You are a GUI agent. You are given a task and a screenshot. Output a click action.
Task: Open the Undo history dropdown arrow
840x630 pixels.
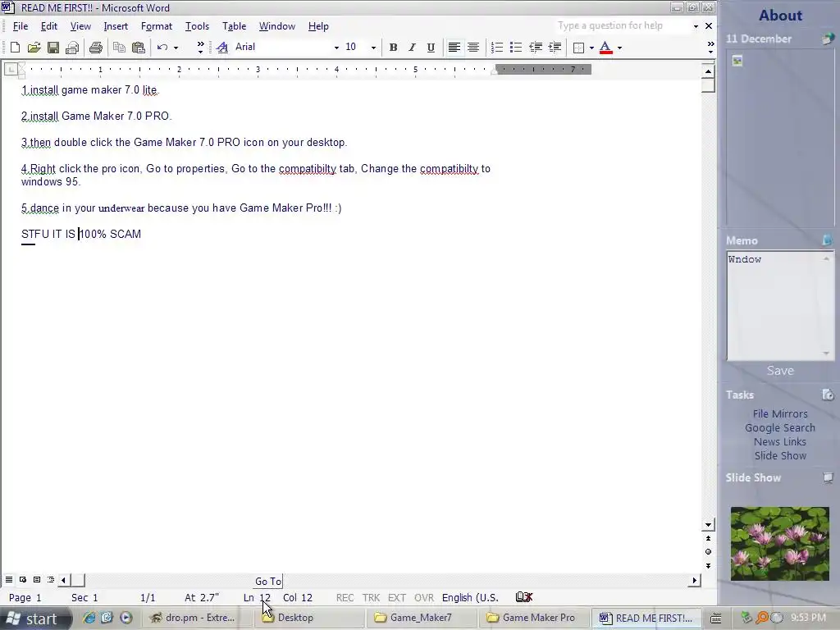tap(176, 48)
